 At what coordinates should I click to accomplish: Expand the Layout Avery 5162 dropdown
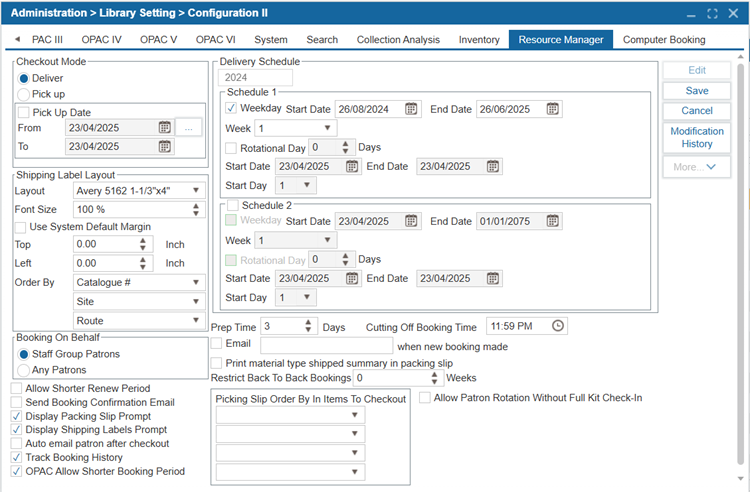point(196,190)
